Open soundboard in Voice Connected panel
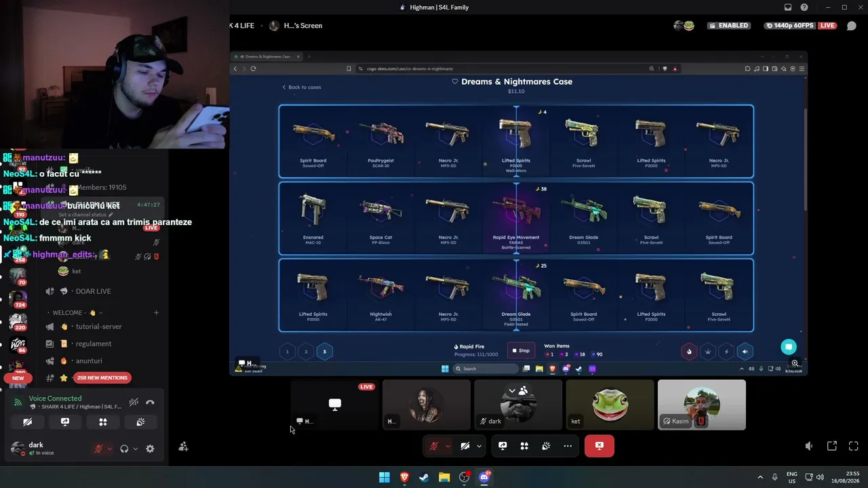 [x=140, y=422]
